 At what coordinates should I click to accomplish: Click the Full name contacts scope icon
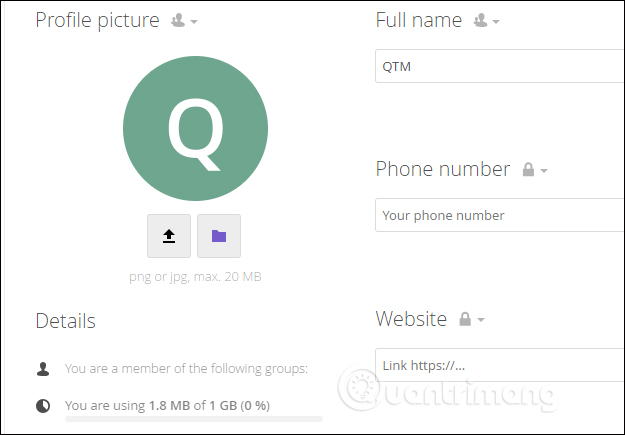[x=480, y=20]
